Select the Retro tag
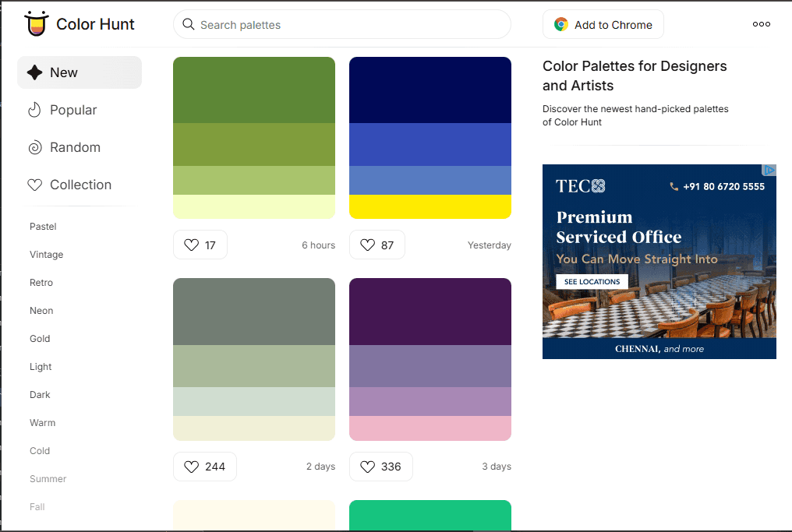The height and width of the screenshot is (532, 792). click(41, 283)
